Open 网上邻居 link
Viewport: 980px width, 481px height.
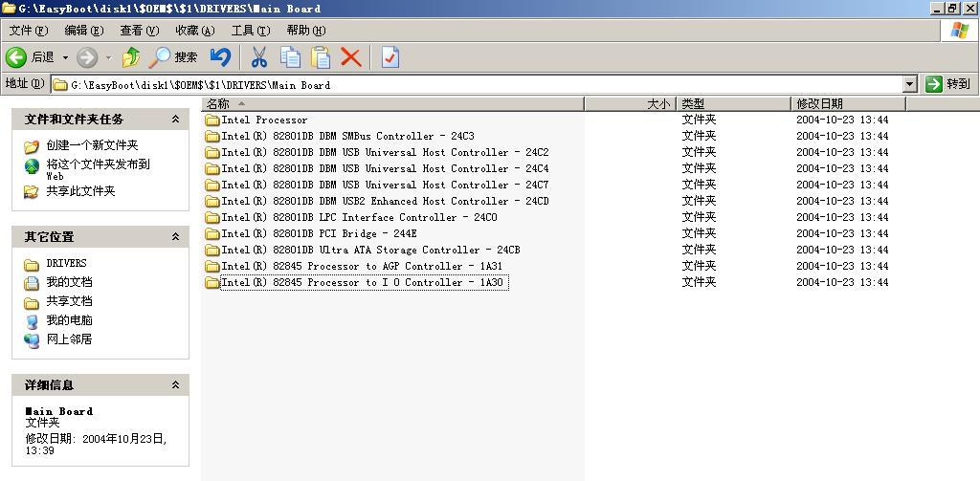pos(69,339)
